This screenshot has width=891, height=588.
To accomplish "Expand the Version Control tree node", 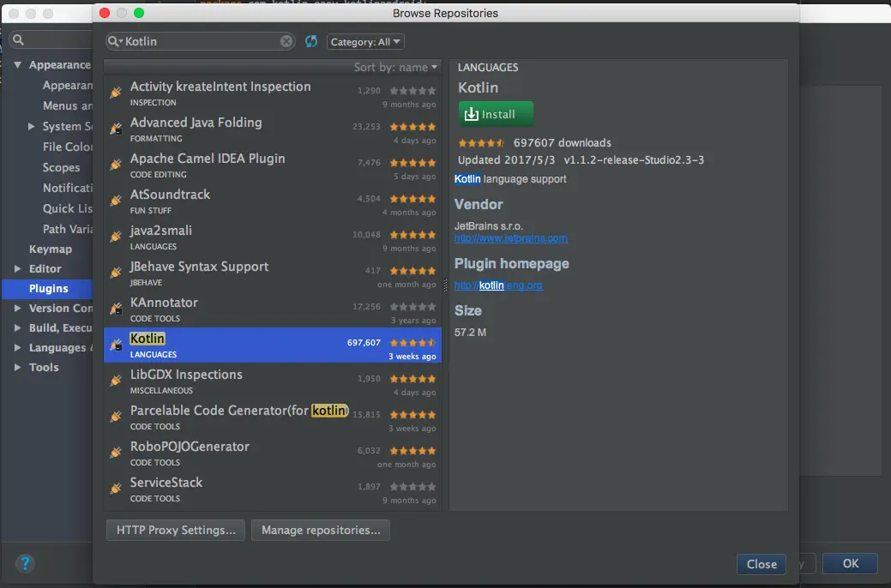I will click(18, 308).
